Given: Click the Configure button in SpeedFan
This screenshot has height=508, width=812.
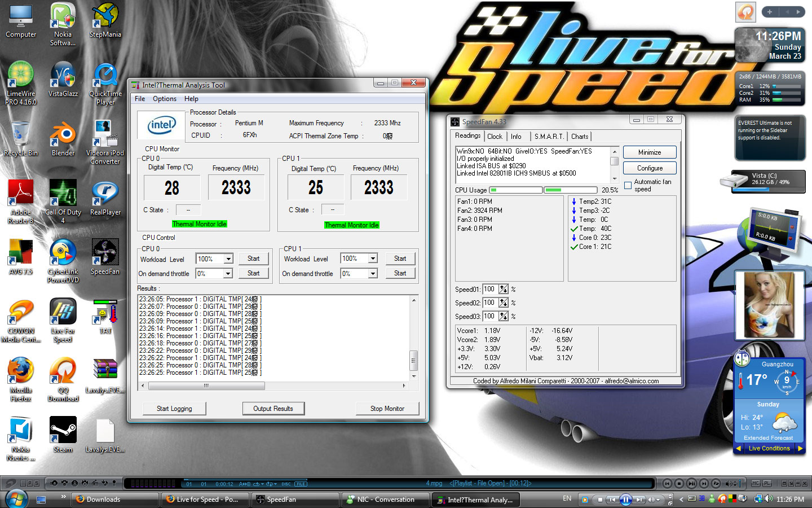Looking at the screenshot, I should tap(650, 168).
